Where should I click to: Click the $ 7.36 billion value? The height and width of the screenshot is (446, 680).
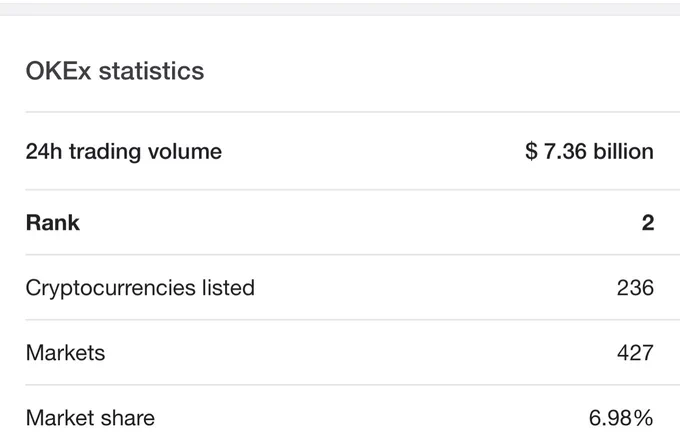pyautogui.click(x=589, y=151)
